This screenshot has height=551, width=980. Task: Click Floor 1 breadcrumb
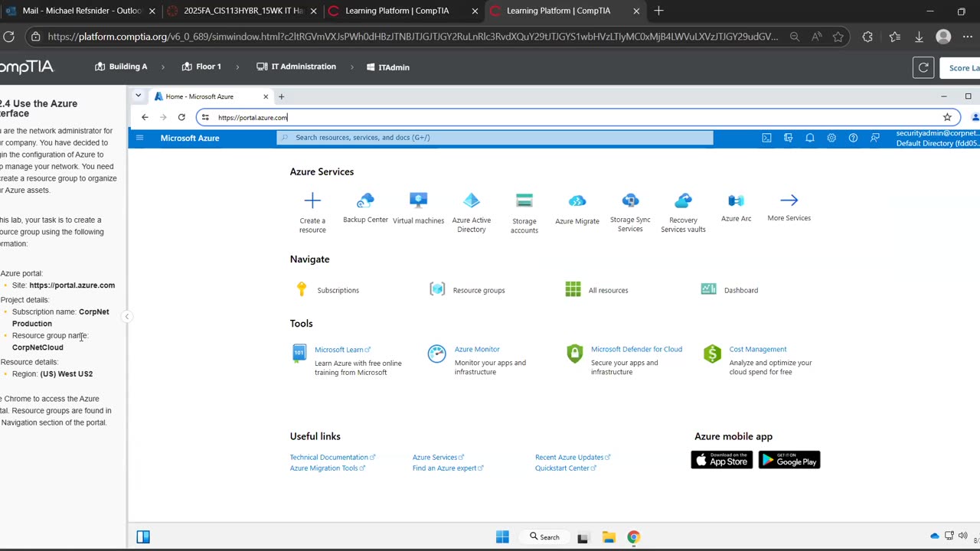coord(201,67)
